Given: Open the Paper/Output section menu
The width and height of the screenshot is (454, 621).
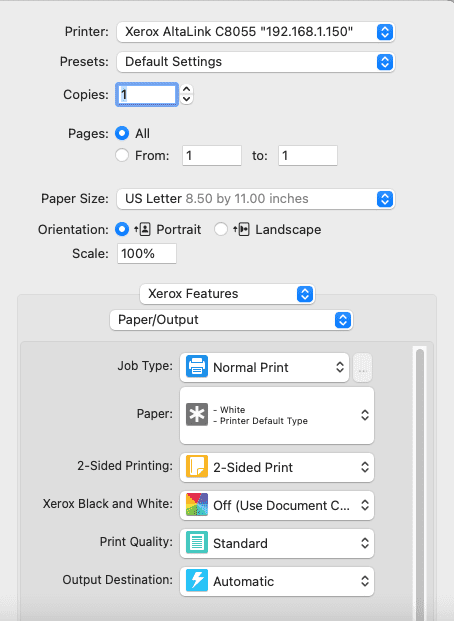Looking at the screenshot, I should 231,320.
